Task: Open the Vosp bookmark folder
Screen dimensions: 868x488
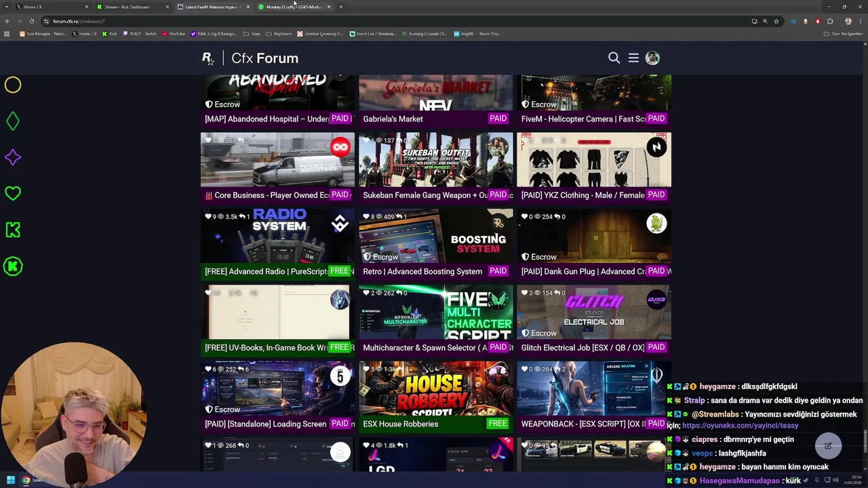Action: [252, 33]
